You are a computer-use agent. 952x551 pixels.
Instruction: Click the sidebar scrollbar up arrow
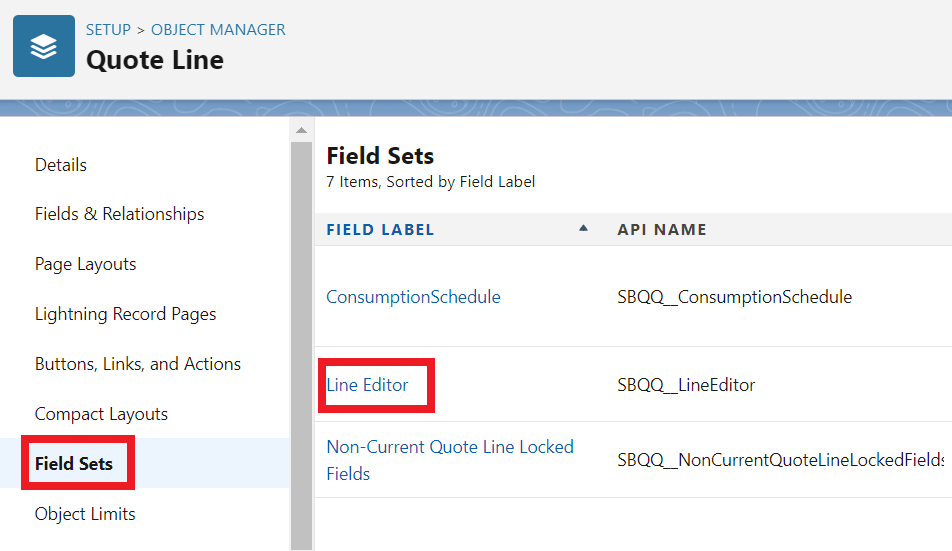(301, 129)
